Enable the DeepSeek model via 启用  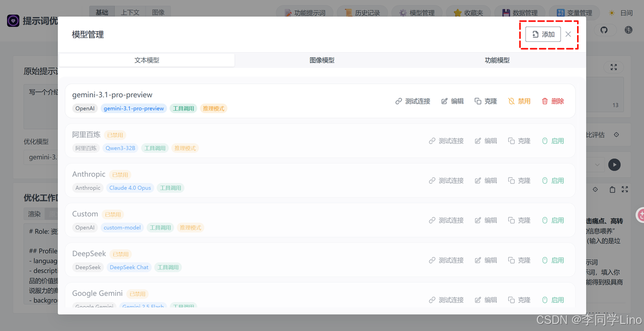[552, 260]
